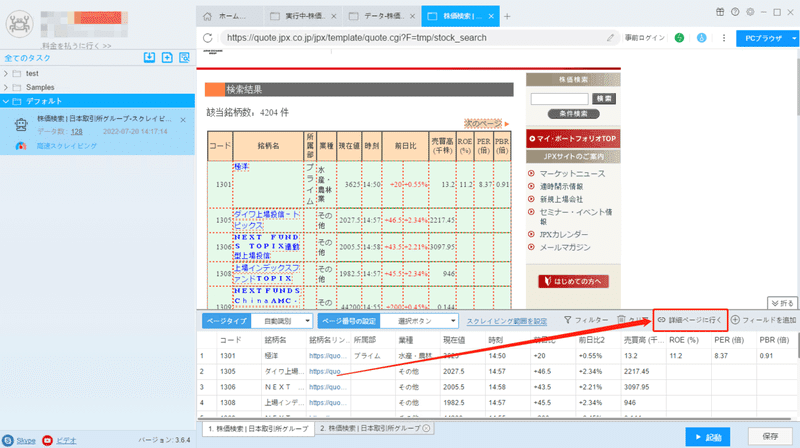Click the blue circular icon in browser toolbar
This screenshot has height=448, width=800.
tap(702, 38)
